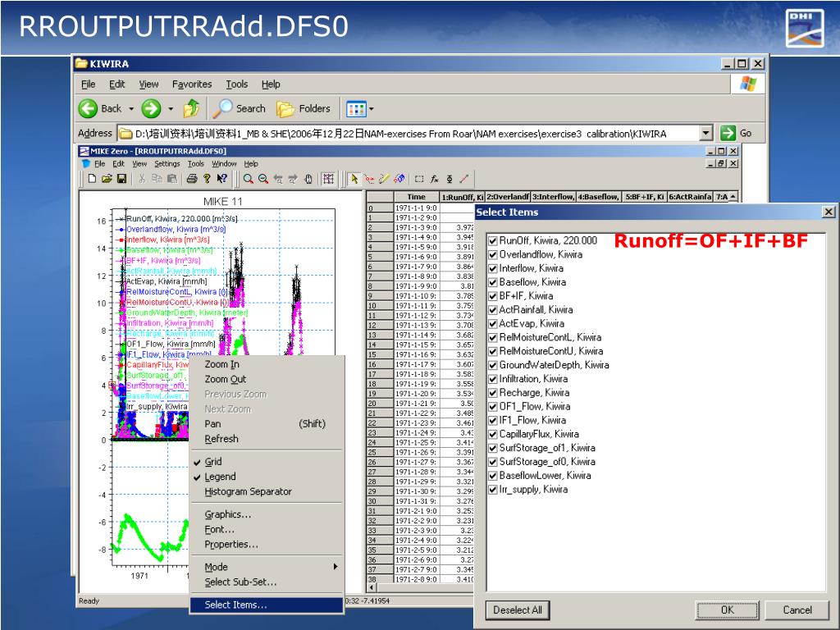This screenshot has height=630, width=840.
Task: Open the Forward button history dropdown arrow
Action: [171, 109]
